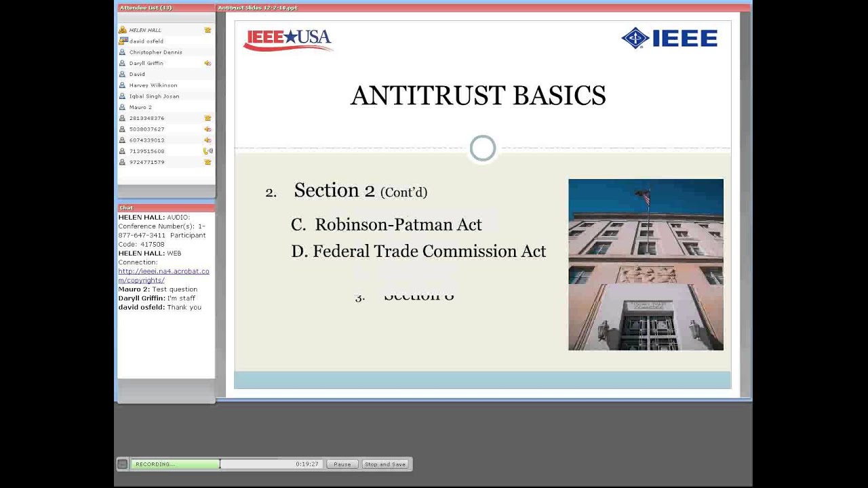Click the phone icon beside 2813348376
Screen dimensions: 868x488
click(x=208, y=118)
